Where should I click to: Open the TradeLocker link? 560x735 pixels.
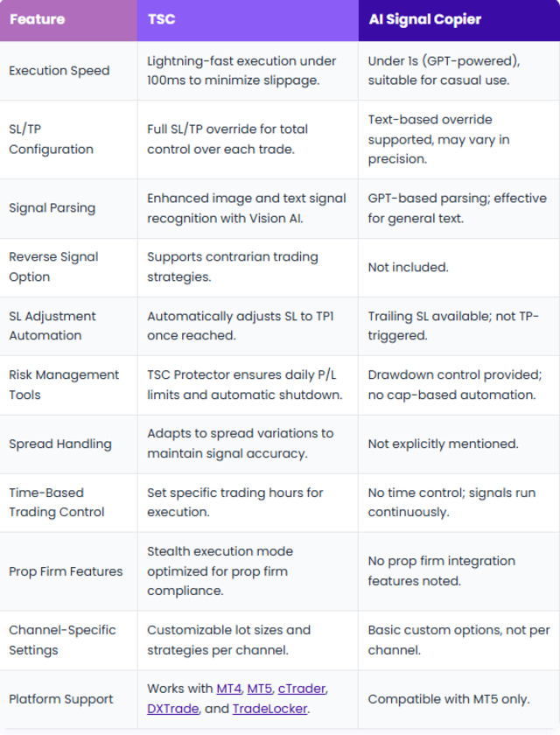point(269,709)
